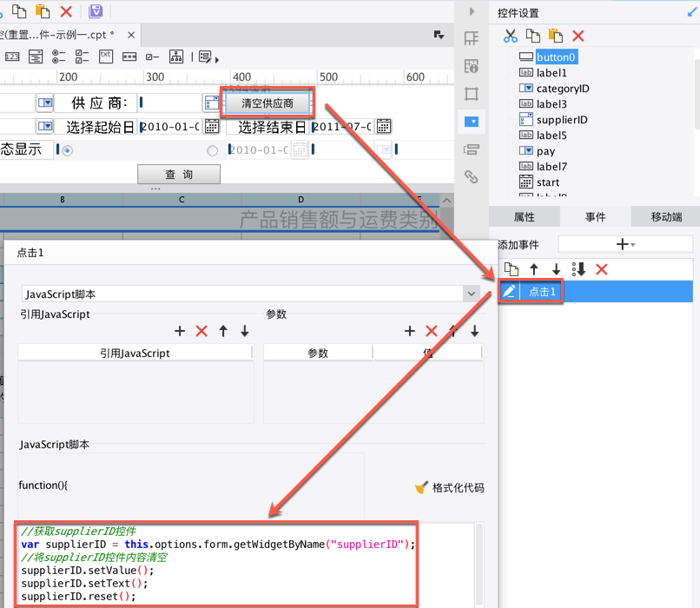The image size is (700, 608).
Task: Select button0 in the widget tree
Action: coord(556,57)
